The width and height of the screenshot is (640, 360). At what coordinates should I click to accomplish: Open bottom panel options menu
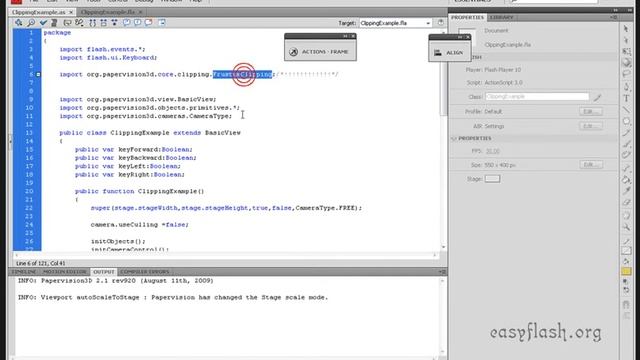click(x=442, y=272)
